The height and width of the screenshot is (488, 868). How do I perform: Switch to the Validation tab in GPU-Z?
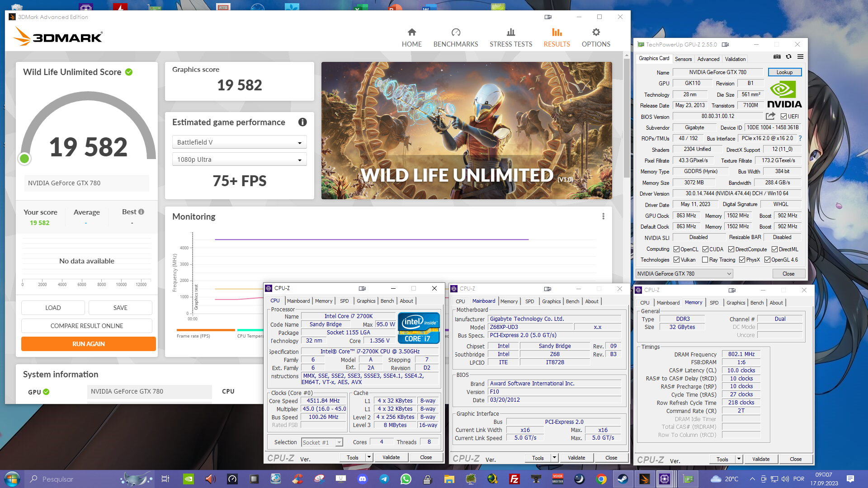pos(735,59)
